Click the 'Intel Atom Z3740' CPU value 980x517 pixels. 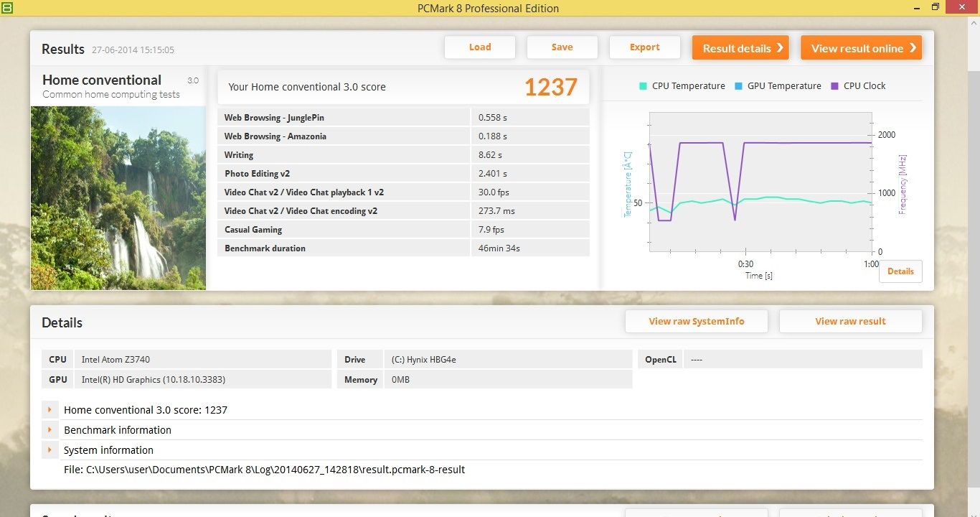116,360
